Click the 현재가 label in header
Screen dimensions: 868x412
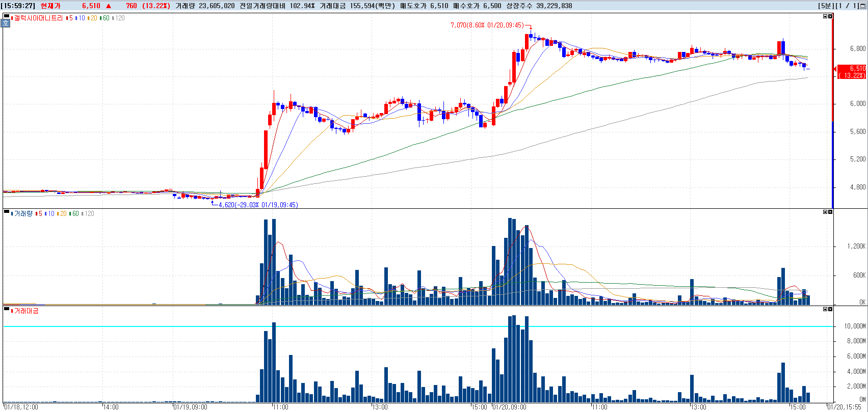coord(50,6)
